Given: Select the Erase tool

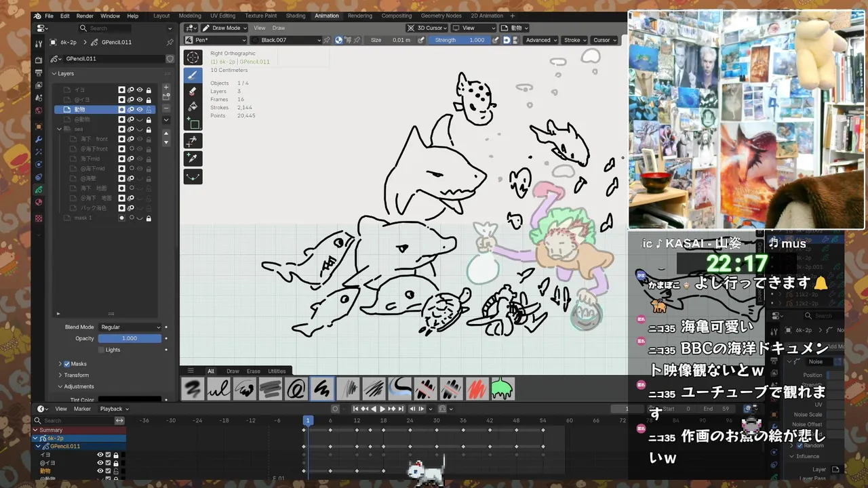Looking at the screenshot, I should point(193,91).
